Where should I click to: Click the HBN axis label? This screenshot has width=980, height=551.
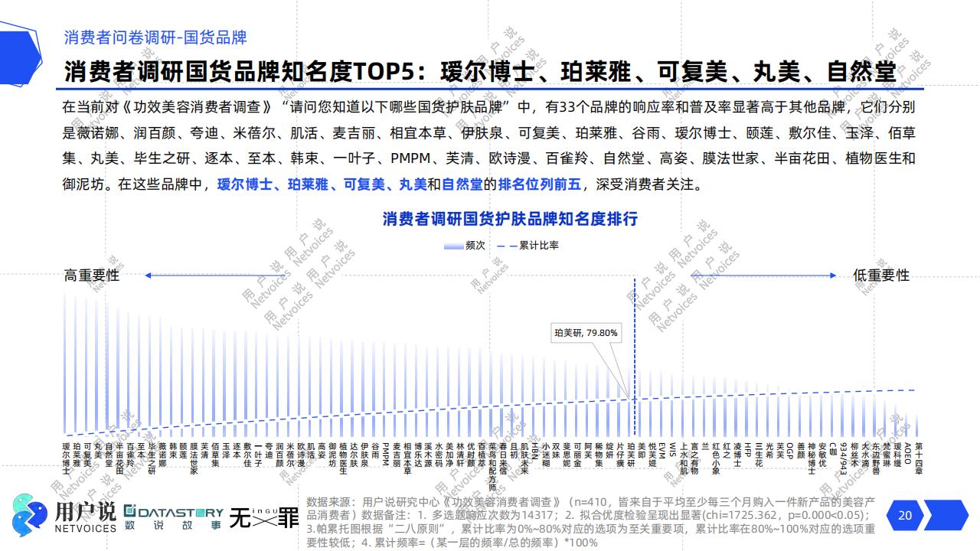click(535, 450)
